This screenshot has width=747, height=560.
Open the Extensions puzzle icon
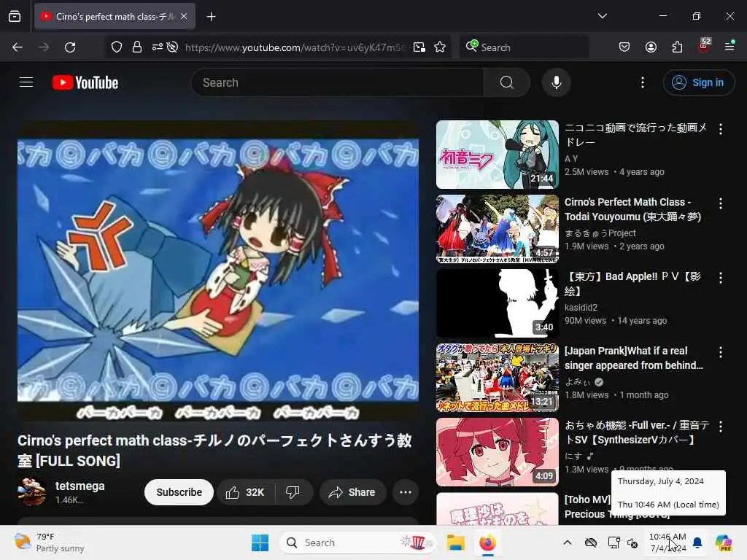(x=677, y=47)
